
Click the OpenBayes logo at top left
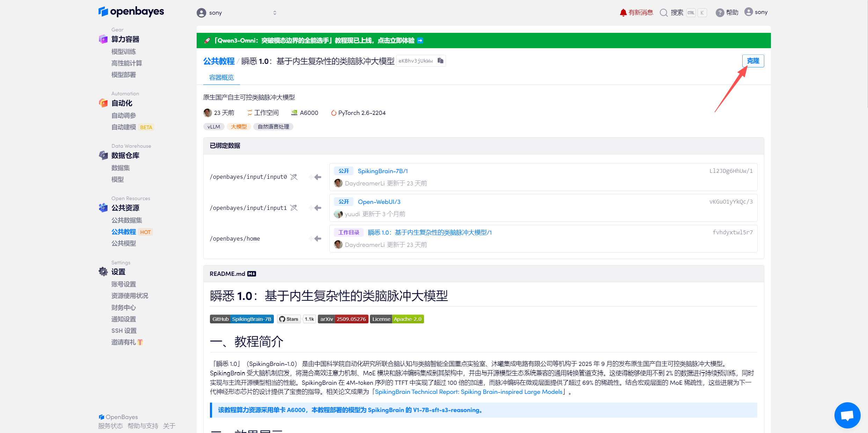(x=131, y=12)
